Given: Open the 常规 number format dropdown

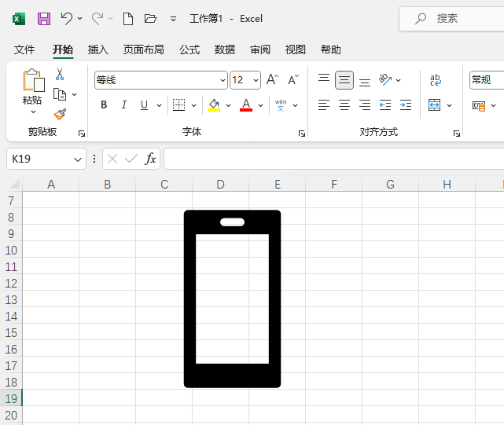Looking at the screenshot, I should [487, 80].
